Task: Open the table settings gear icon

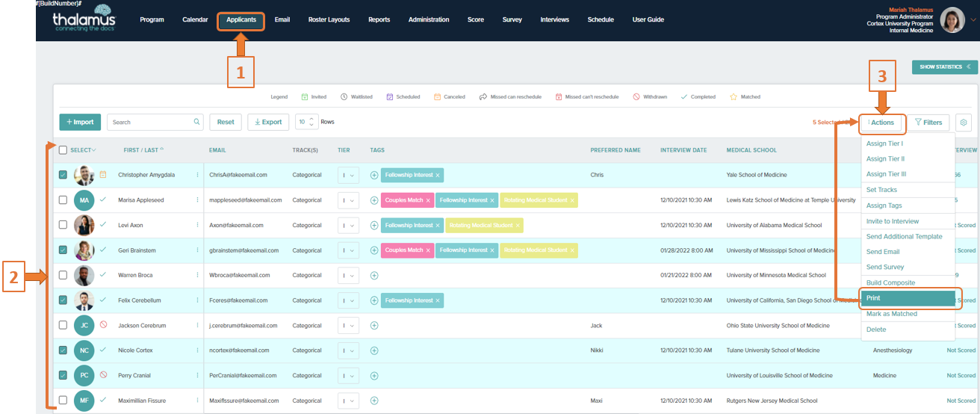Action: tap(963, 123)
